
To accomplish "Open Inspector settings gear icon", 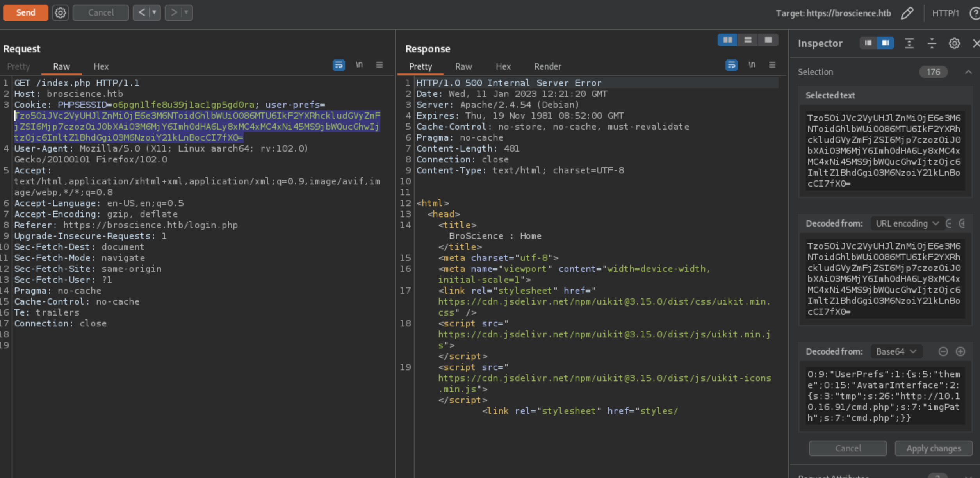I will coord(954,43).
